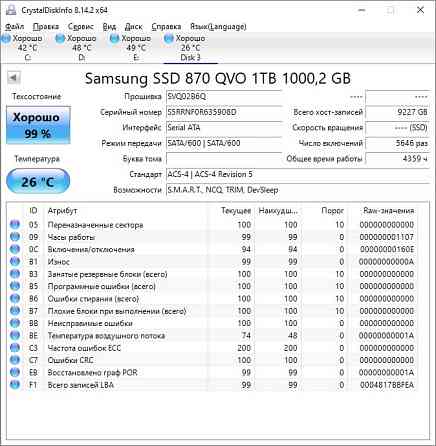
Task: Click the 26 °C temperature button
Action: point(38,181)
